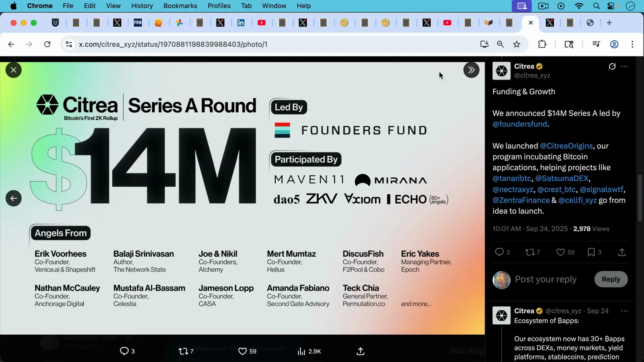Click the Reply button
The height and width of the screenshot is (362, 644).
pyautogui.click(x=611, y=279)
